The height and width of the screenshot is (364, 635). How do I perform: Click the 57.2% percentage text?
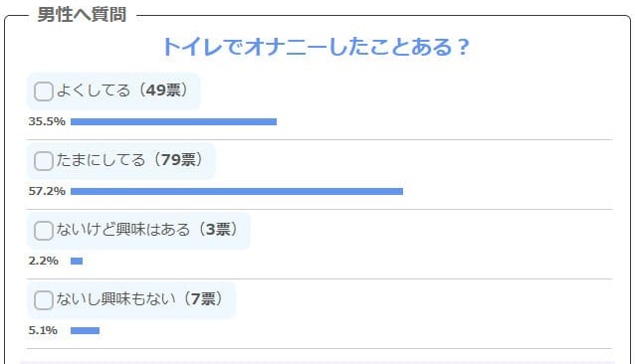click(x=47, y=191)
